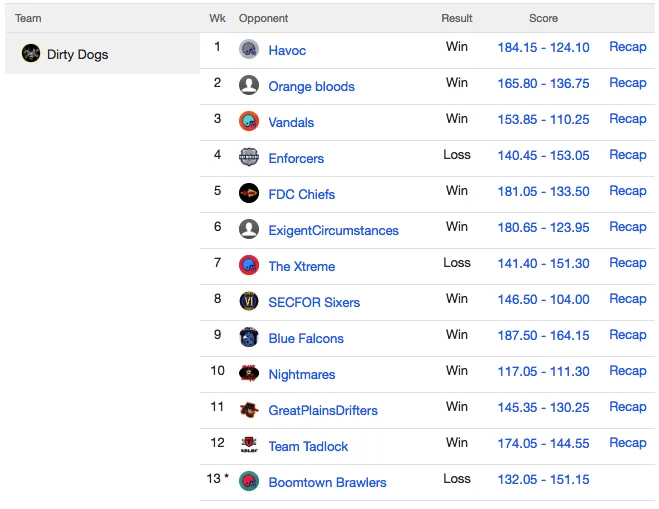Click the SECFOR Sixers VI logo
The height and width of the screenshot is (509, 659).
click(x=249, y=301)
